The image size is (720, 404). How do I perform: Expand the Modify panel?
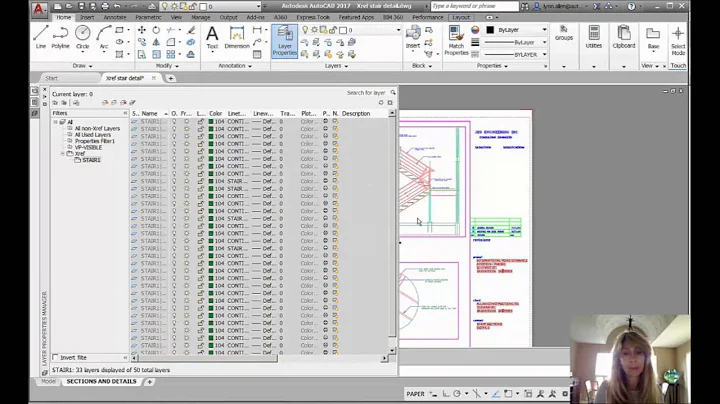pos(167,66)
